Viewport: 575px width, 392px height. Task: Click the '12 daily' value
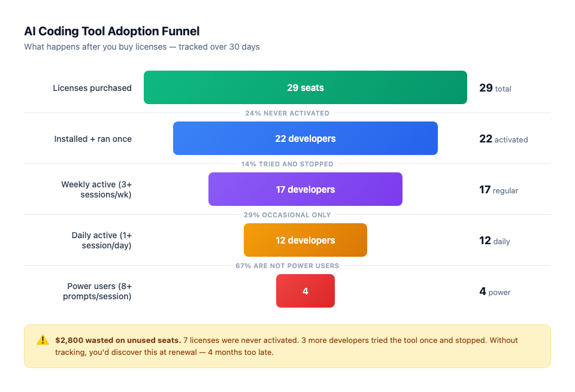pyautogui.click(x=495, y=241)
